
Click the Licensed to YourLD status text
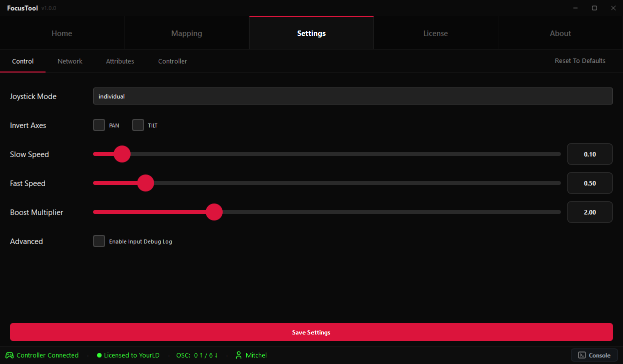pos(132,355)
